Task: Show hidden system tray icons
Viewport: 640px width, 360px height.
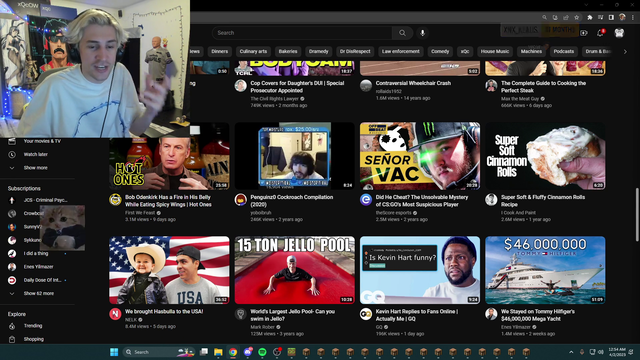Action: coord(571,352)
